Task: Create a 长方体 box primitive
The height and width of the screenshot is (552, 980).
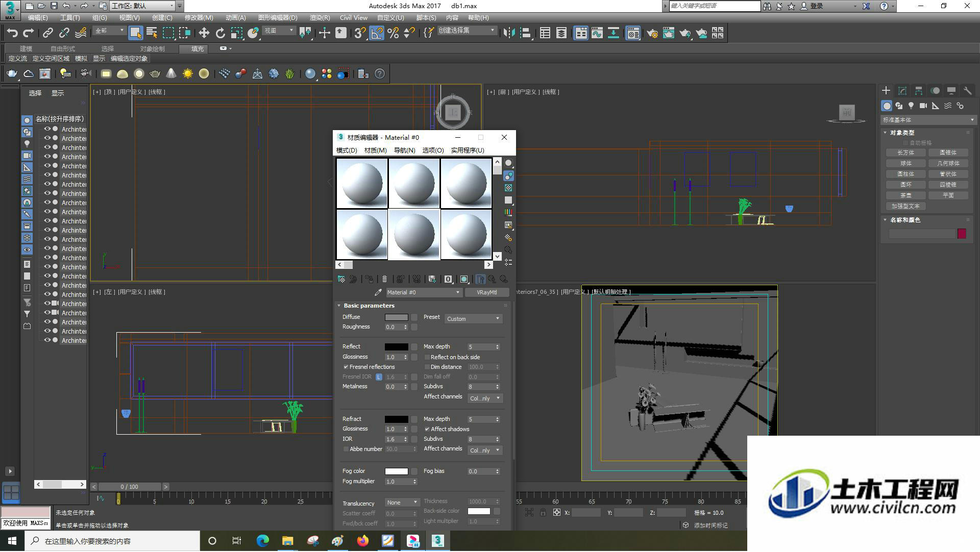Action: point(905,153)
